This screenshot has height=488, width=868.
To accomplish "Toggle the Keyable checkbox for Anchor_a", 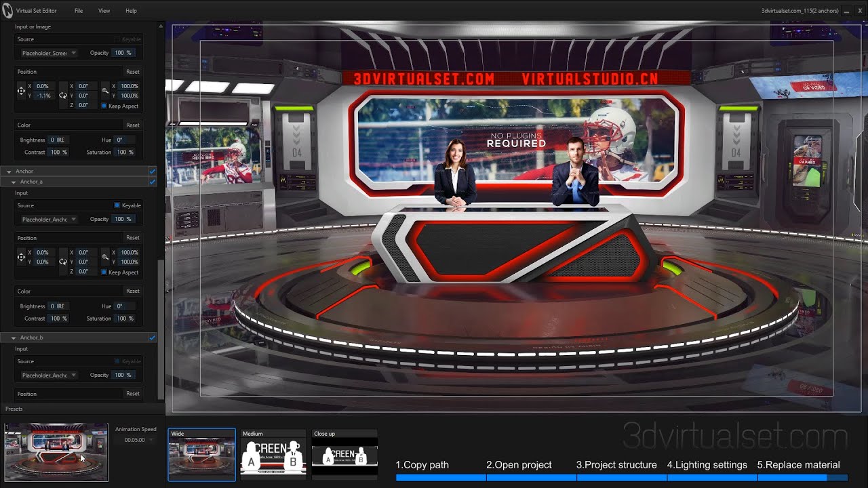I will [117, 205].
